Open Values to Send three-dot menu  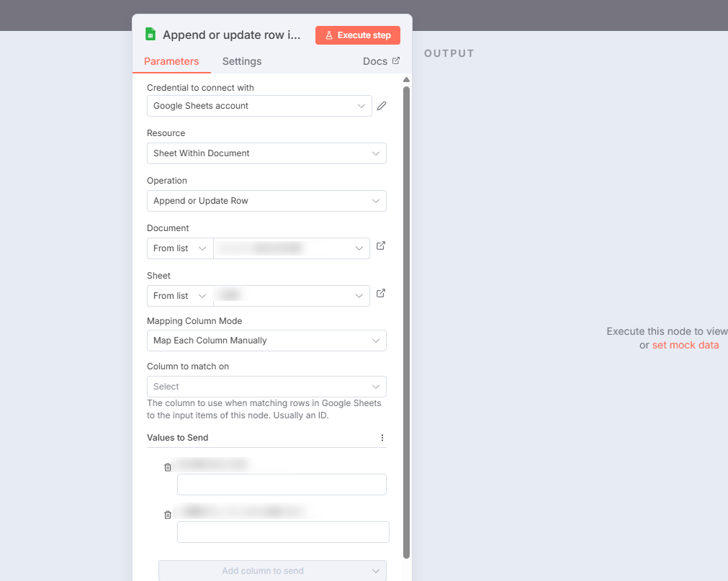click(x=382, y=438)
